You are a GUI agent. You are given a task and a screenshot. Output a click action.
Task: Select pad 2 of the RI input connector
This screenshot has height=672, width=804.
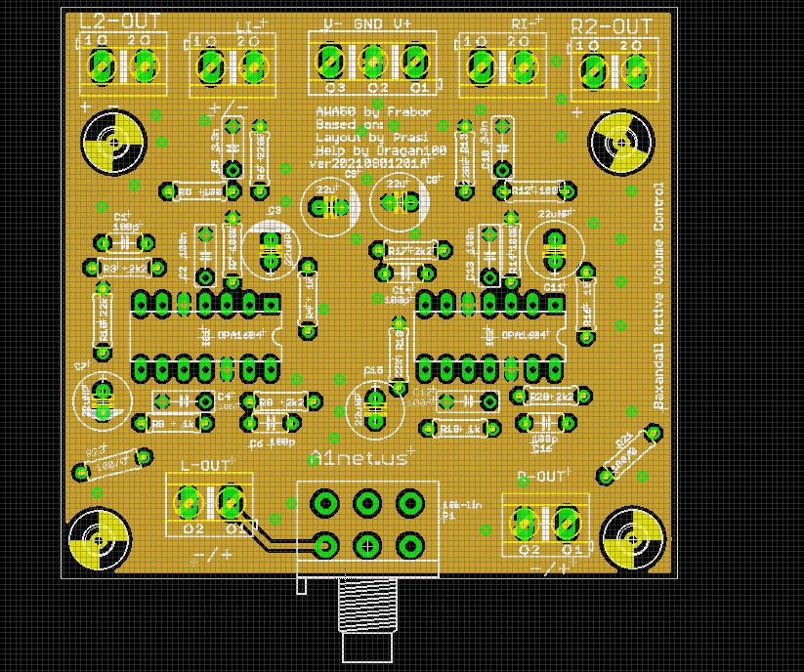point(523,66)
